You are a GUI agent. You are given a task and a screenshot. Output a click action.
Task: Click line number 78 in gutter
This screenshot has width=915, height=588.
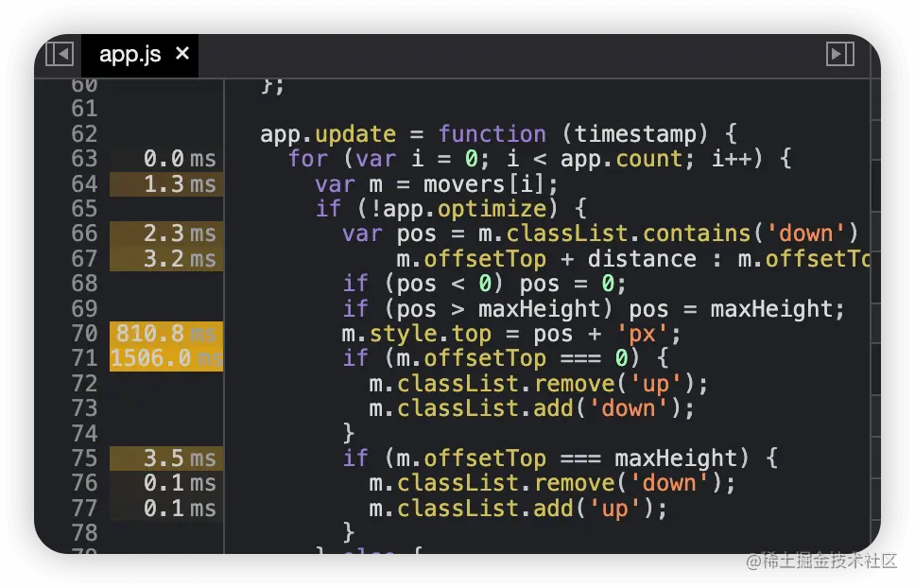[x=85, y=533]
